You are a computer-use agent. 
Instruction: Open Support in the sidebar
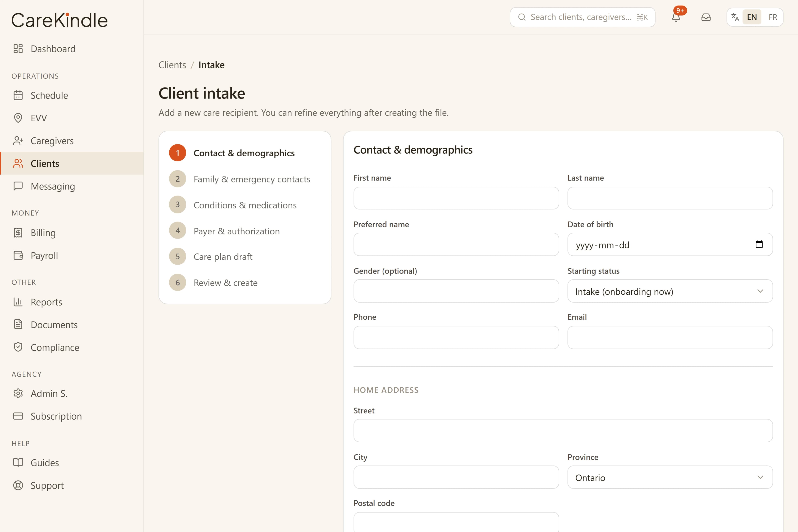[72, 485]
